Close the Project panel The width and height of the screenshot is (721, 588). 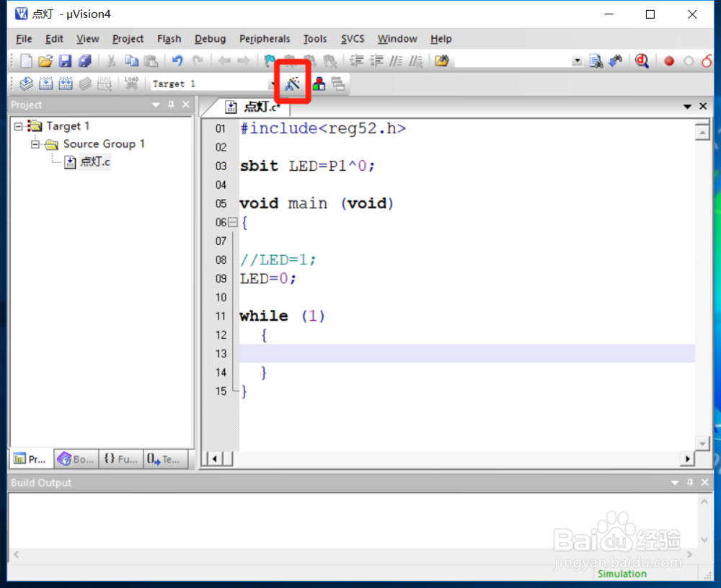[x=186, y=104]
